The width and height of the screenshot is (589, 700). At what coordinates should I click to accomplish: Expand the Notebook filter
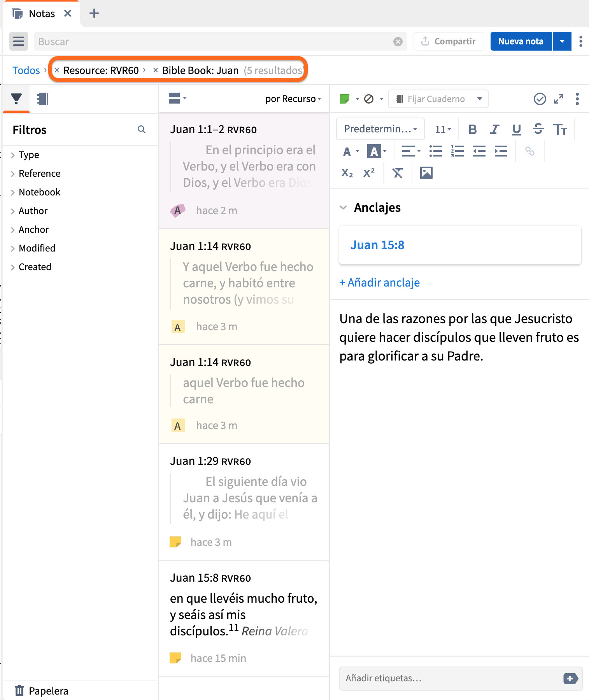[39, 192]
